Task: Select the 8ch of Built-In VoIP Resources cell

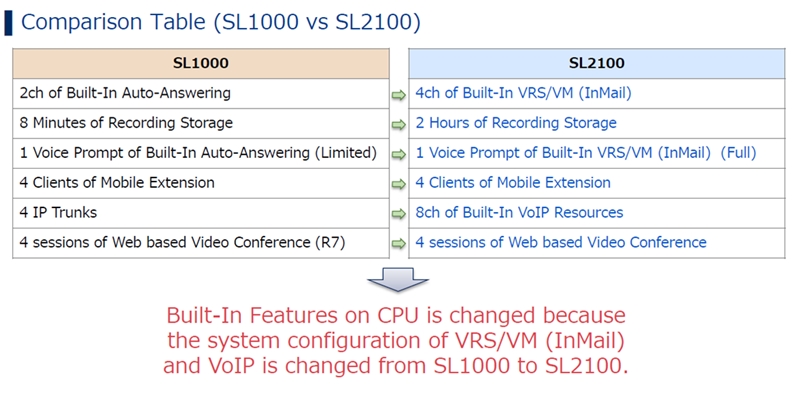Action: [597, 213]
